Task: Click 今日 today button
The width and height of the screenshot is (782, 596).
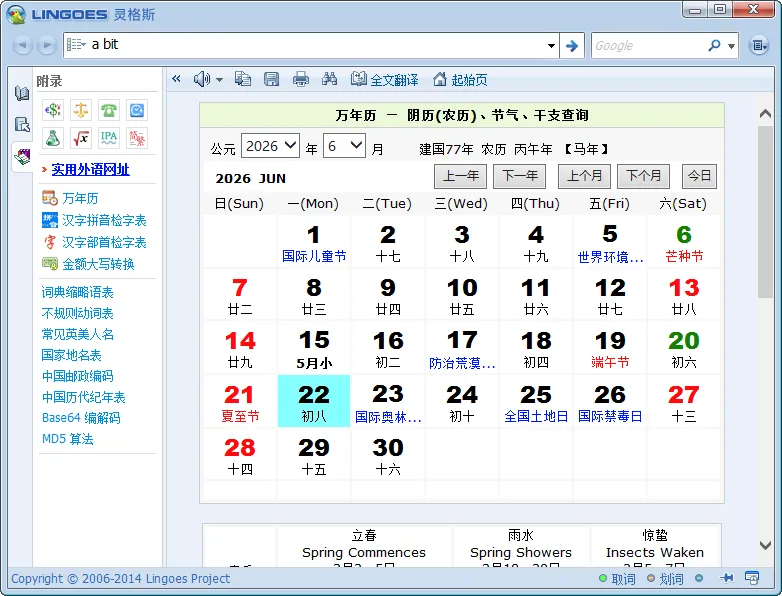Action: pyautogui.click(x=699, y=176)
